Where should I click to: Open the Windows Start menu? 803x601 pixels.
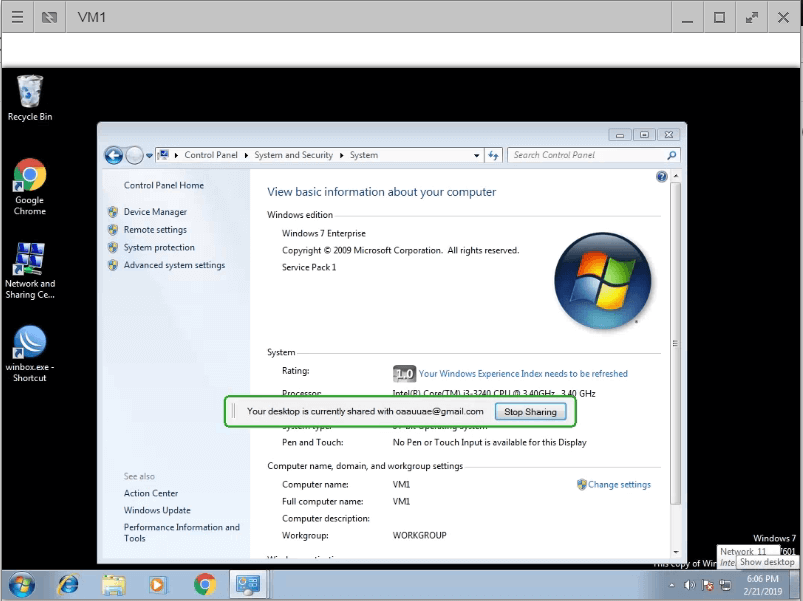coord(22,585)
